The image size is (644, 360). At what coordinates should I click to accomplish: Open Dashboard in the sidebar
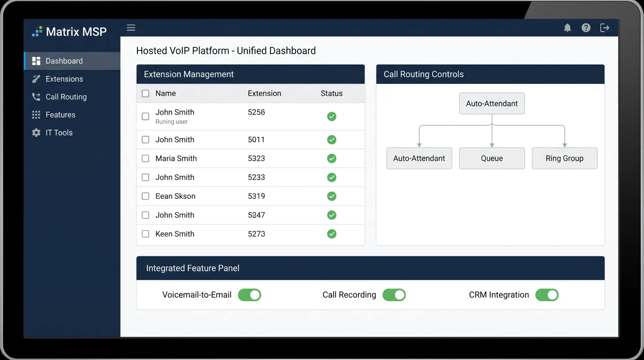(x=72, y=61)
